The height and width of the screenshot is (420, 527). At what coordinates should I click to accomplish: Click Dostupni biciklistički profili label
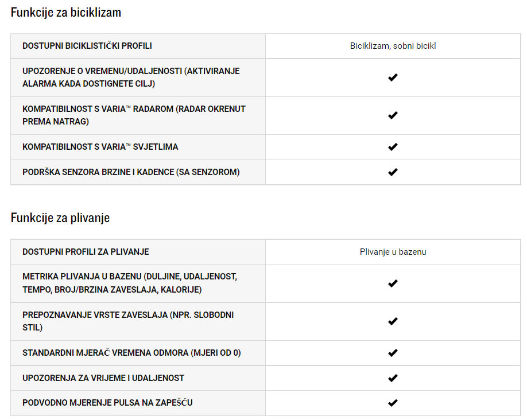tap(87, 46)
